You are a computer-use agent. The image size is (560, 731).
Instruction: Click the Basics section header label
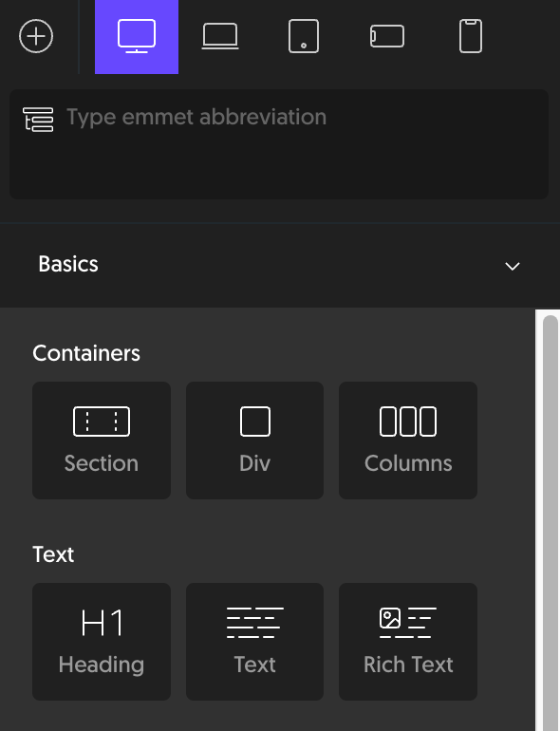pyautogui.click(x=68, y=264)
